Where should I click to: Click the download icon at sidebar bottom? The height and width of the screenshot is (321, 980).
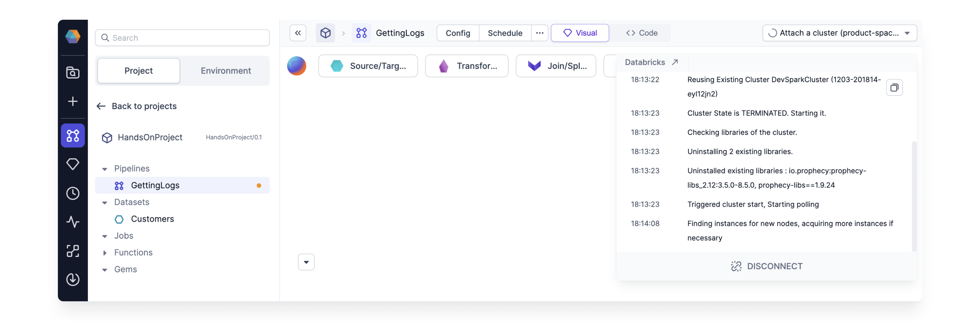tap(73, 280)
